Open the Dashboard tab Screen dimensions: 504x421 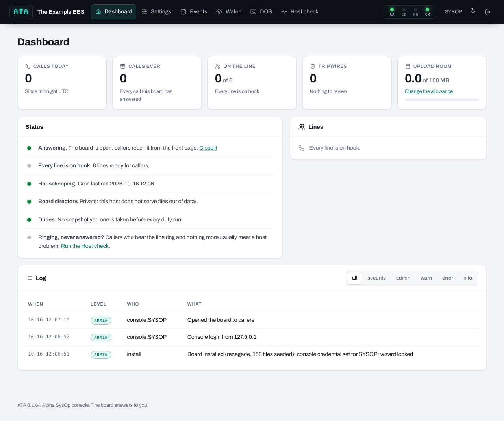click(x=113, y=12)
